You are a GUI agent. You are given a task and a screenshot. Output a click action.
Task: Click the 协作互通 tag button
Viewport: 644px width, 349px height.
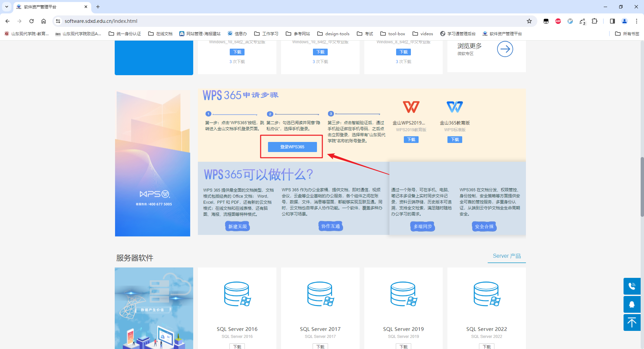point(330,226)
